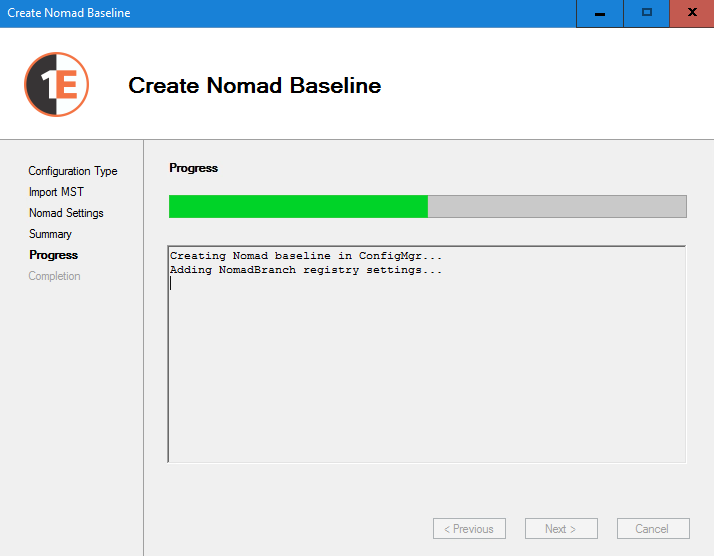Open the Nomad Settings step
The height and width of the screenshot is (556, 714).
click(x=66, y=213)
